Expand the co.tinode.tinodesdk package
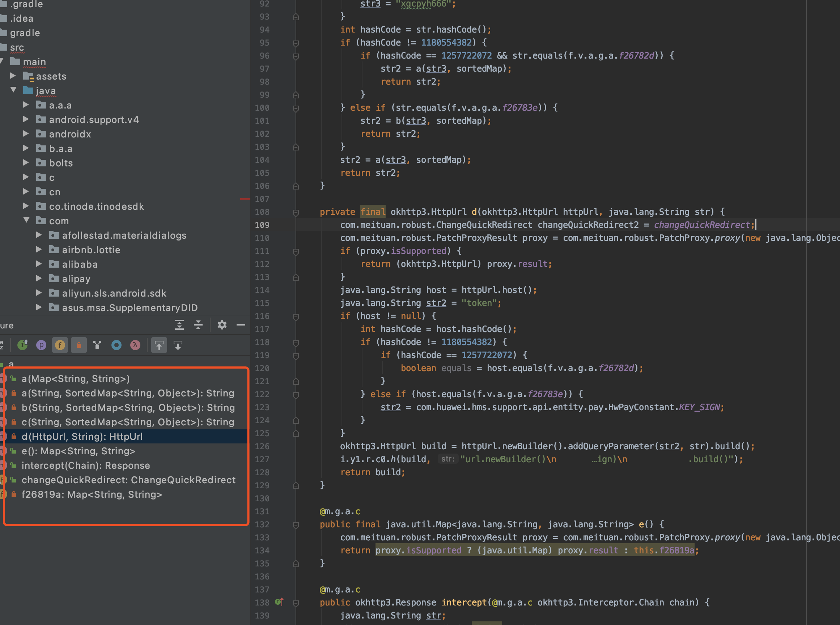The width and height of the screenshot is (840, 625). tap(26, 206)
